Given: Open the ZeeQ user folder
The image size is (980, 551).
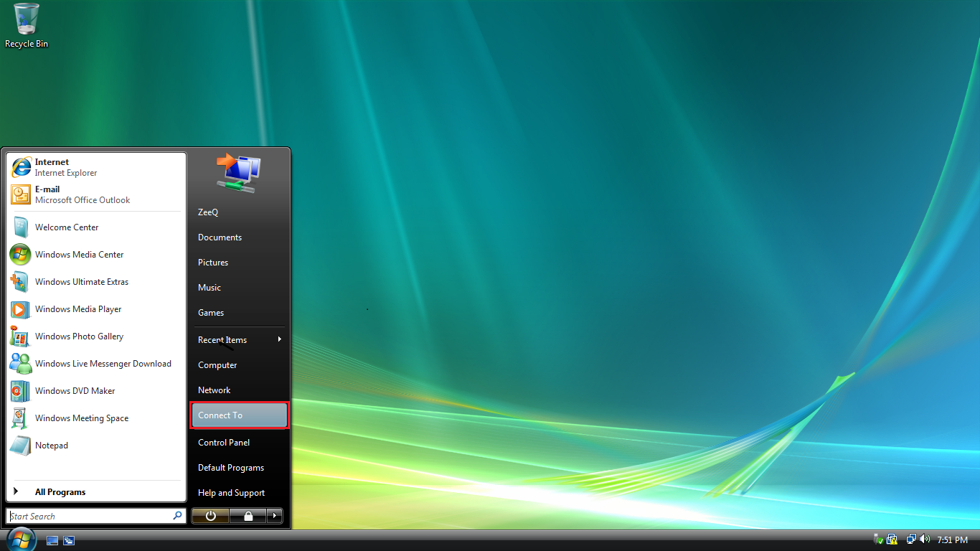Looking at the screenshot, I should pos(240,212).
